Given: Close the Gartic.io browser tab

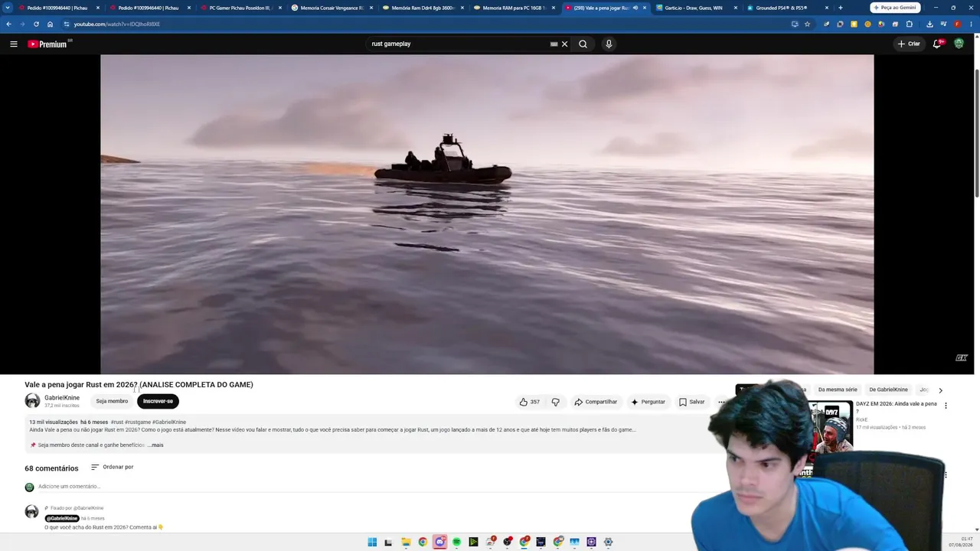Looking at the screenshot, I should pos(736,8).
